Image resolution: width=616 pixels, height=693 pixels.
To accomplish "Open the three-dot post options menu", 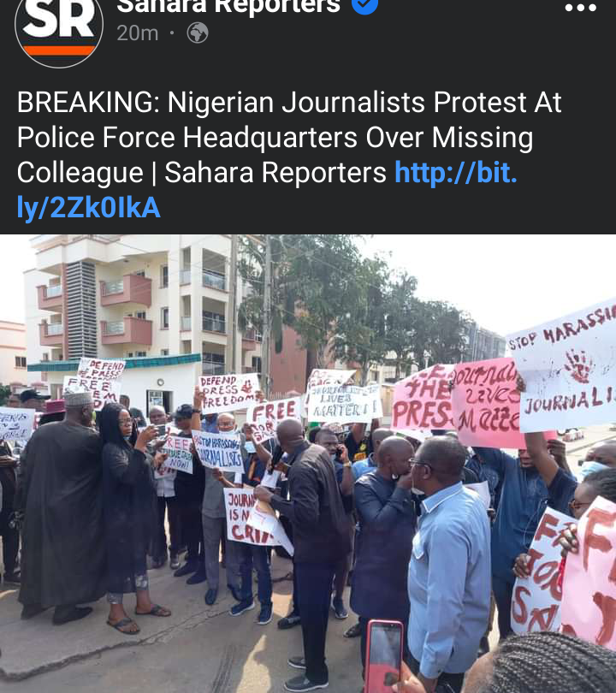I will click(581, 8).
